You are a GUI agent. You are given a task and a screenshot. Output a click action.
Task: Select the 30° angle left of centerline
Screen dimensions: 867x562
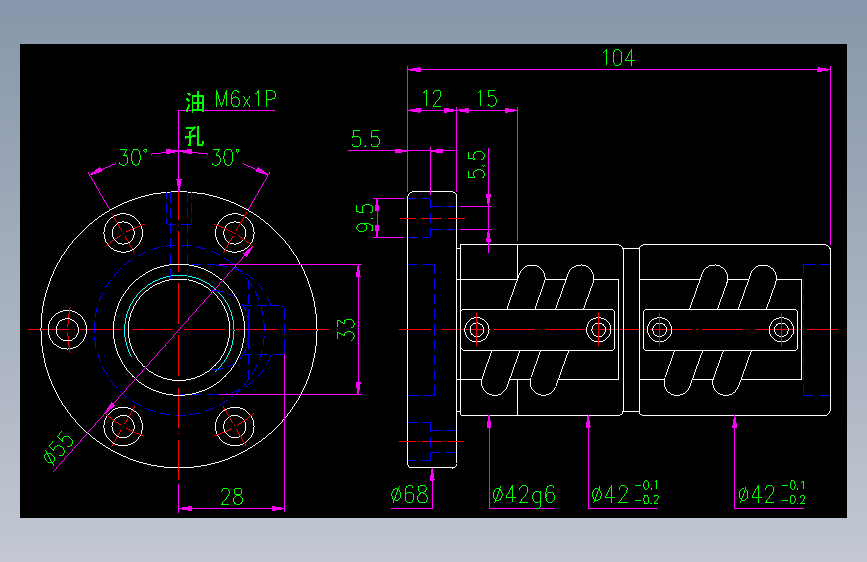coord(133,158)
